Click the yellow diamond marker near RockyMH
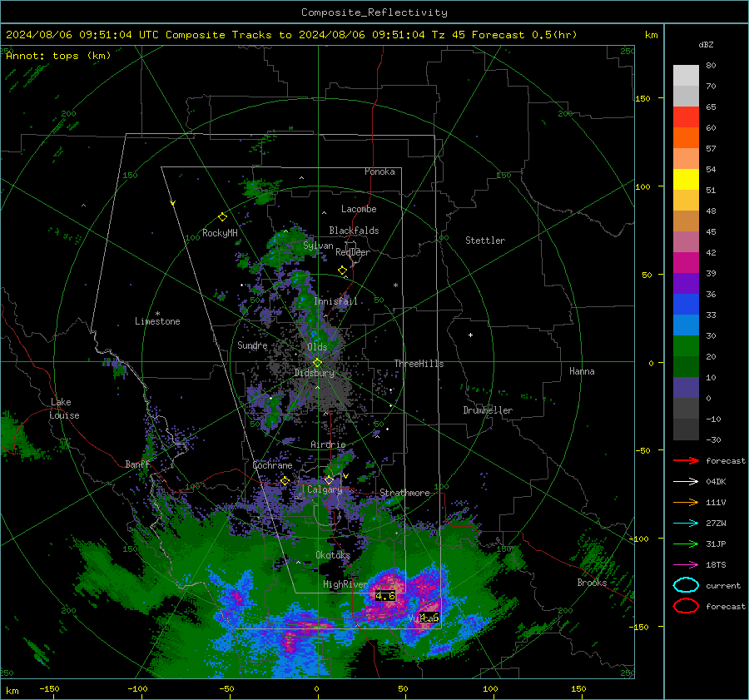This screenshot has height=700, width=749. click(222, 217)
